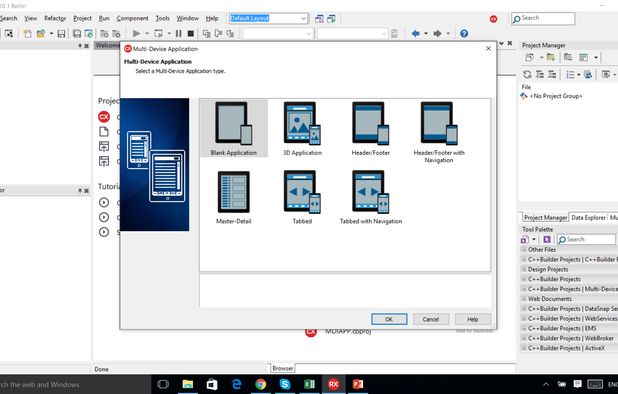Open the Refactor menu
Image resolution: width=618 pixels, height=394 pixels.
55,18
